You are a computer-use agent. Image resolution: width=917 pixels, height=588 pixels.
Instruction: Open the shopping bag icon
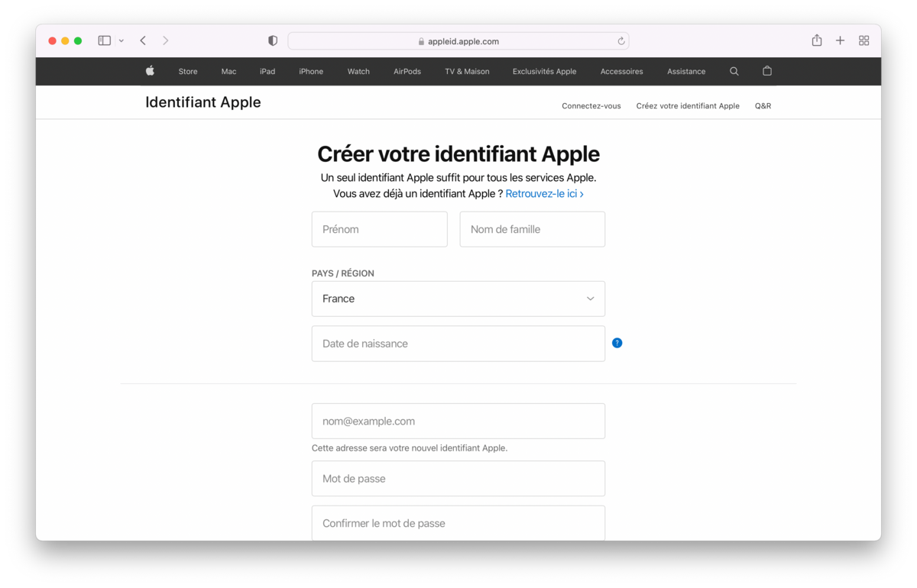tap(767, 71)
